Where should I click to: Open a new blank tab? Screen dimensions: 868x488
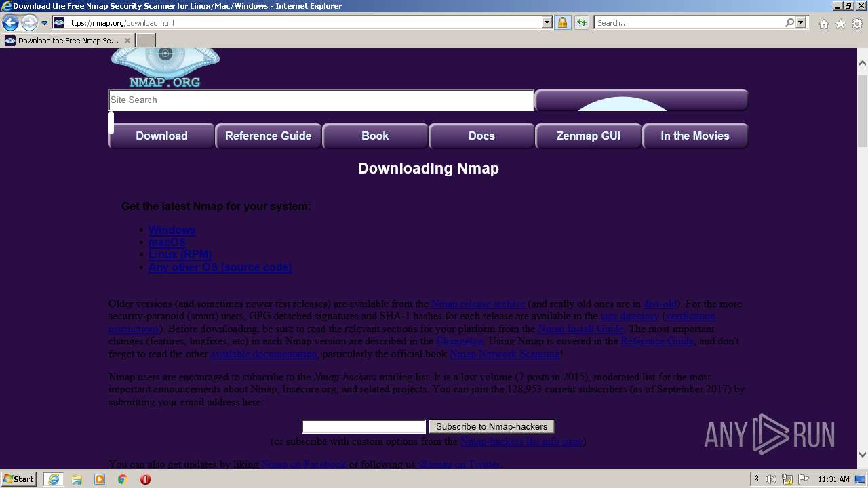[x=146, y=41]
